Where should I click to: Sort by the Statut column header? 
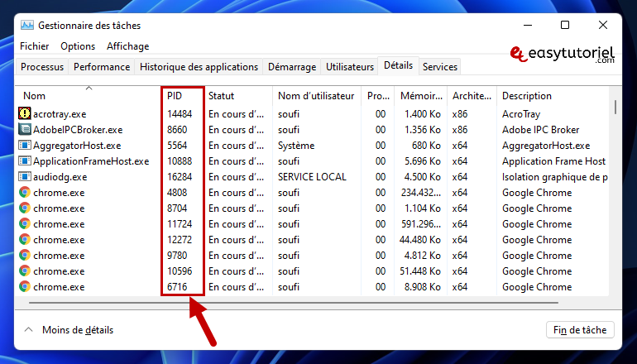[221, 96]
